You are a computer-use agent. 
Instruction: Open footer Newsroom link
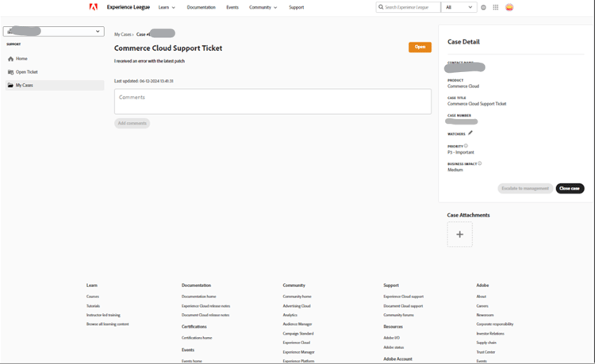coord(485,315)
